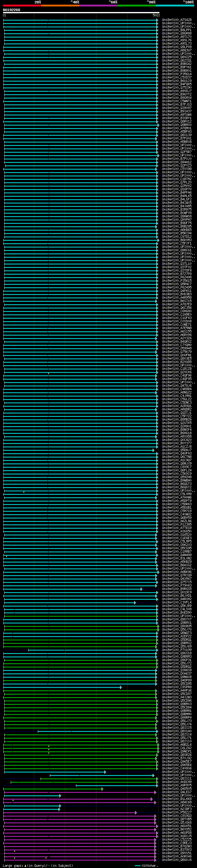The width and height of the screenshot is (197, 868).
Task: Select hit label UniRef100_A2IBF3
Action: point(177,809)
